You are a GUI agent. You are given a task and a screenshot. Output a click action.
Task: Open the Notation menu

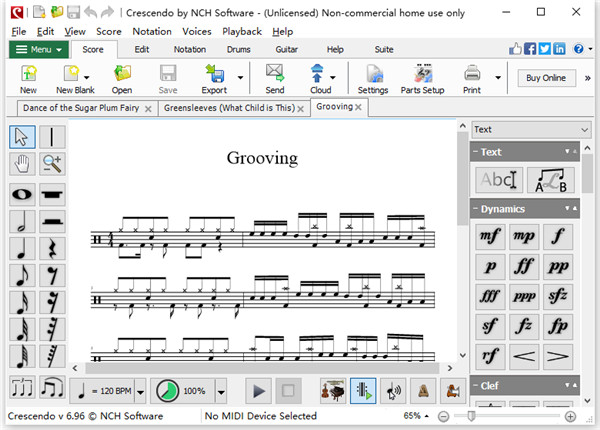(x=152, y=31)
